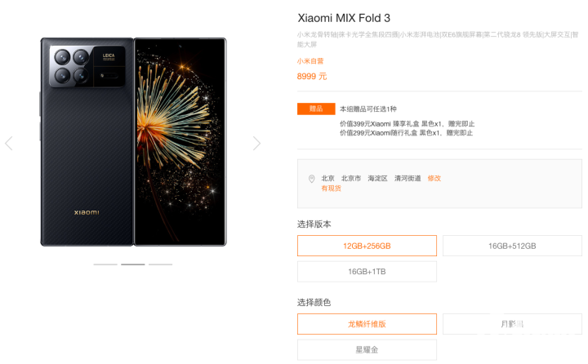This screenshot has height=364, width=588.
Task: Click the Leica camera module on phone image
Action: click(x=87, y=67)
